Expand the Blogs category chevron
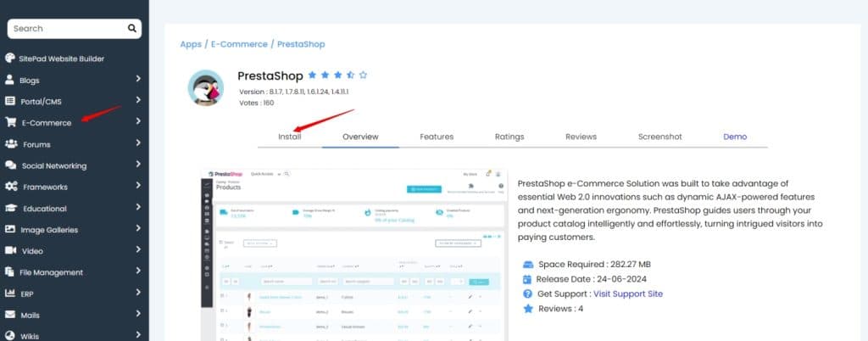Image resolution: width=868 pixels, height=341 pixels. [x=138, y=79]
